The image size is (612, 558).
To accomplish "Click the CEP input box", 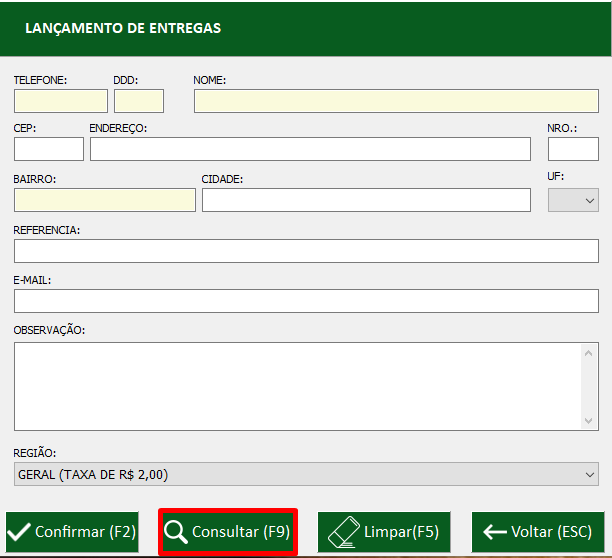I will tap(49, 149).
